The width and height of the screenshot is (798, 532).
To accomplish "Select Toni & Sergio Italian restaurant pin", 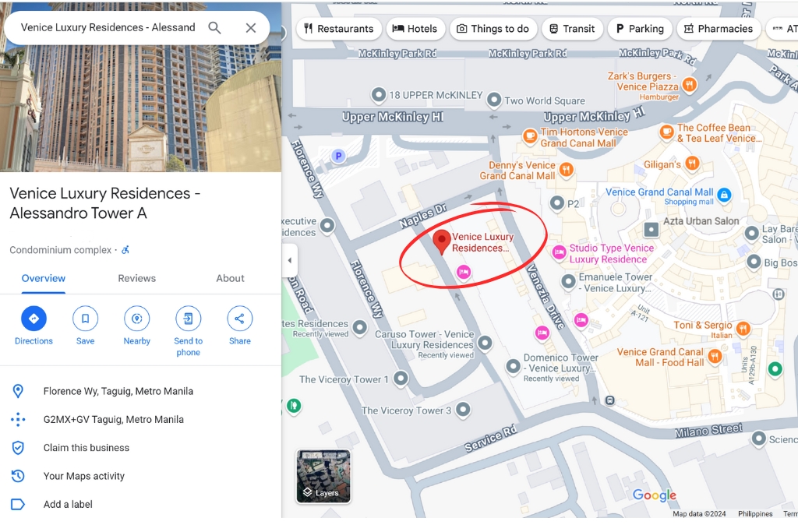I will point(743,329).
